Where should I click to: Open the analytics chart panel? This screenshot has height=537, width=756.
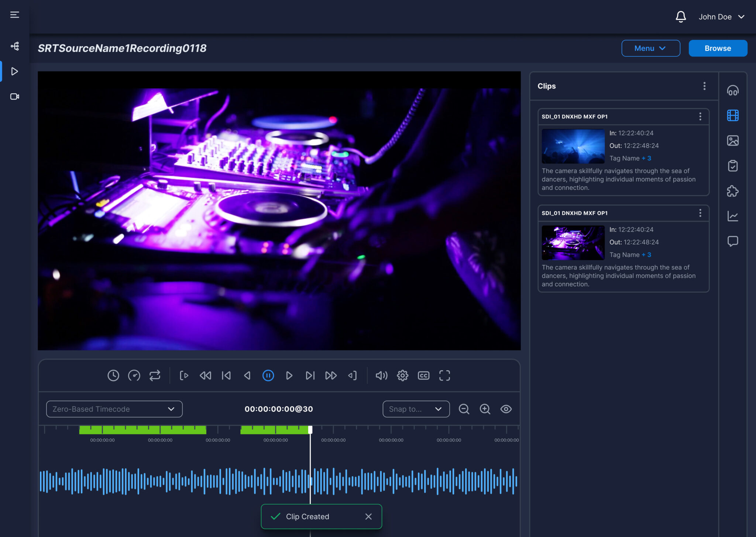tap(733, 216)
